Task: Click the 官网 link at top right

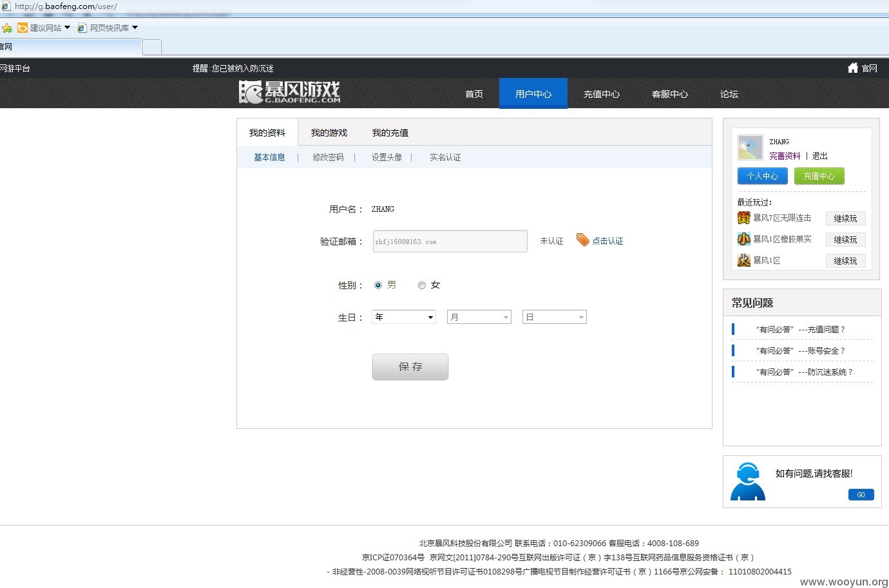Action: pos(870,68)
